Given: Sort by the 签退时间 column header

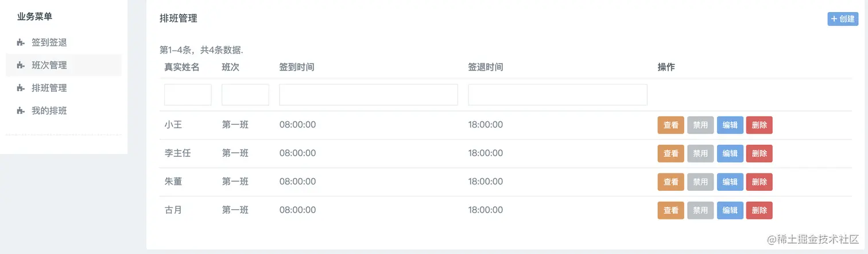Looking at the screenshot, I should (486, 67).
